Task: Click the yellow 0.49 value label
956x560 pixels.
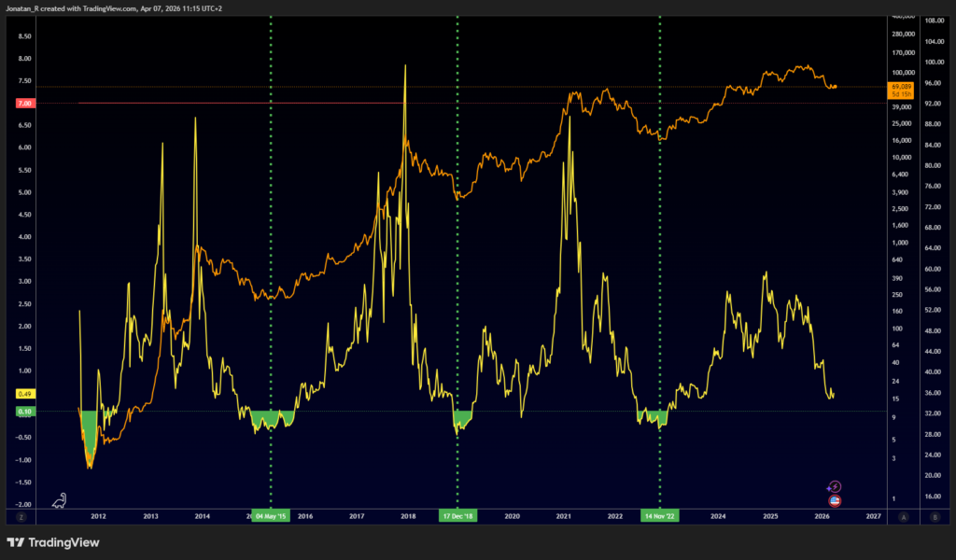Action: coord(24,395)
